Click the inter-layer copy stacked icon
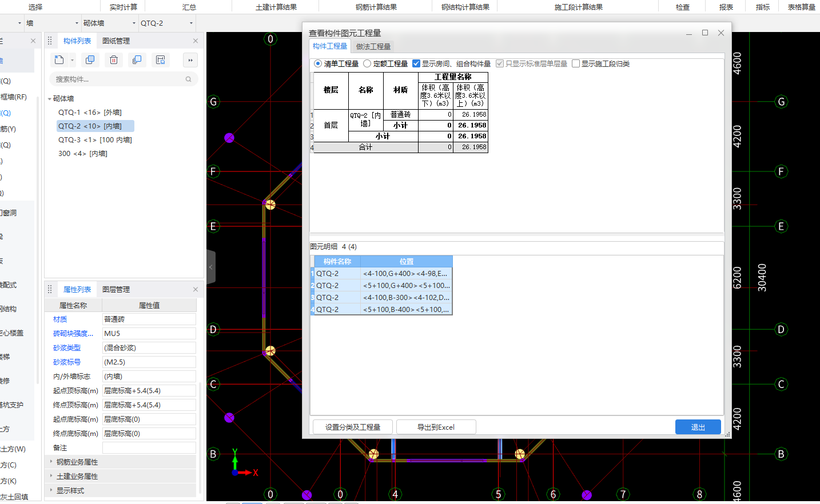Image resolution: width=820 pixels, height=504 pixels. [137, 59]
